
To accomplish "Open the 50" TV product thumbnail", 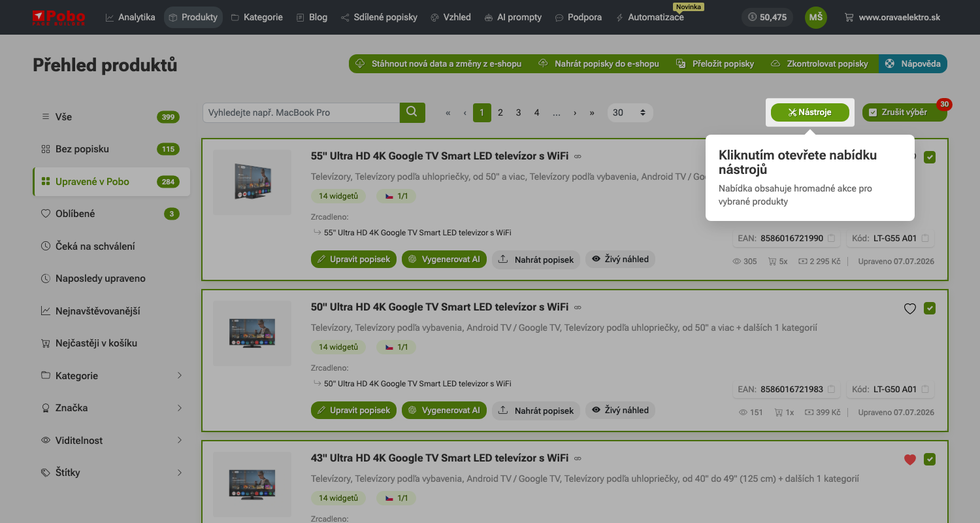I will pos(252,333).
